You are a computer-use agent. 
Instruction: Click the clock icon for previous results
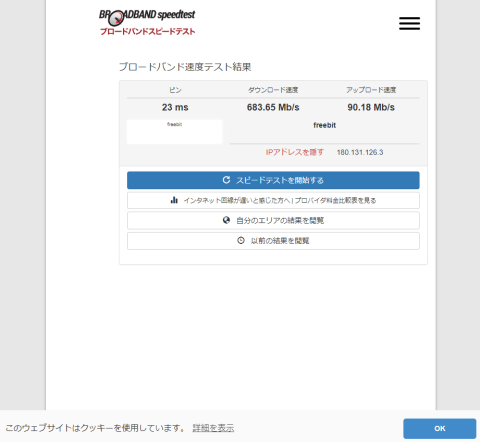[241, 240]
